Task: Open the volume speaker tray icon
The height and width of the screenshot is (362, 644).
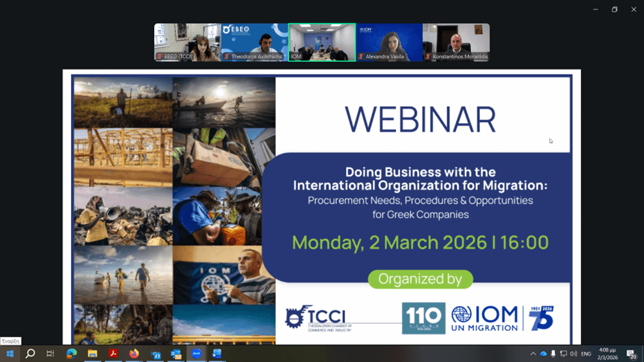Action: (573, 354)
